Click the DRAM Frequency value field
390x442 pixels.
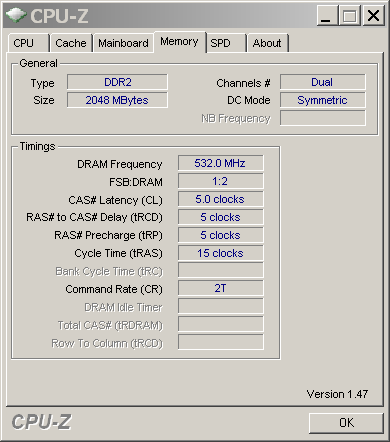pyautogui.click(x=221, y=163)
